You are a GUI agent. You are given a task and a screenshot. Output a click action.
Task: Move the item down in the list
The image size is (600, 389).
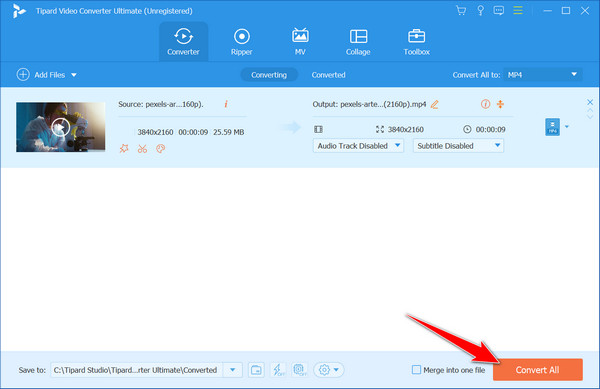590,117
